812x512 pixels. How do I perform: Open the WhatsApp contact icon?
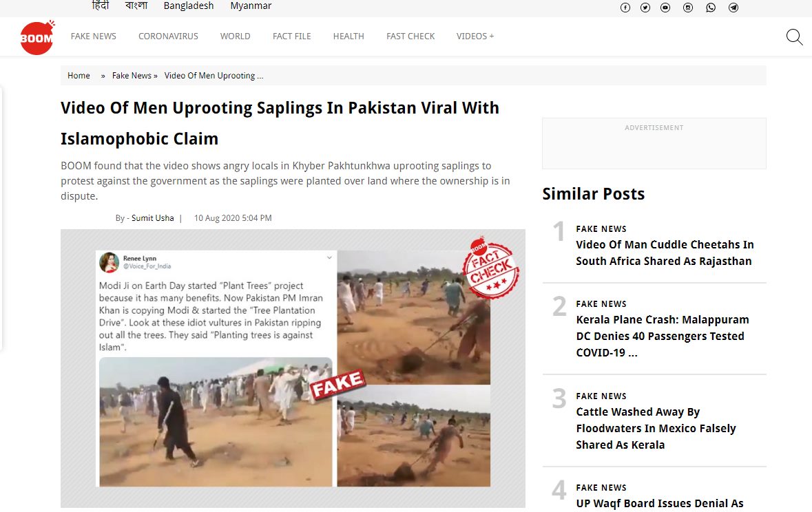click(711, 8)
